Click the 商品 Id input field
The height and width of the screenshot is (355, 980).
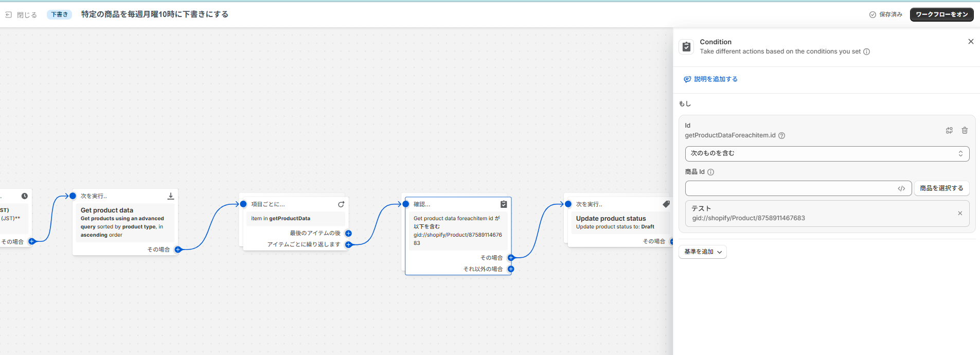click(798, 188)
